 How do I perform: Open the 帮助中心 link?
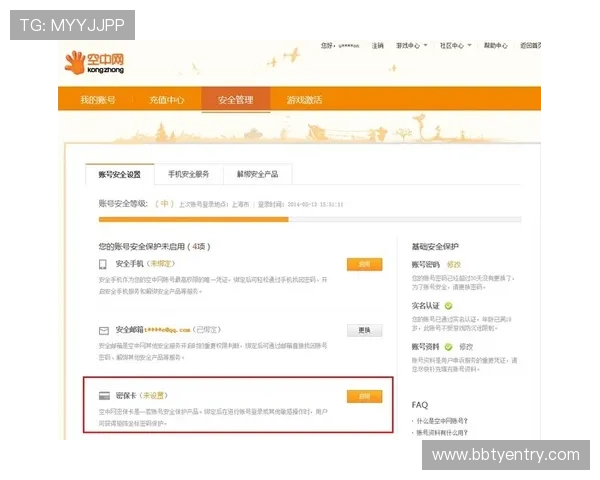point(496,46)
